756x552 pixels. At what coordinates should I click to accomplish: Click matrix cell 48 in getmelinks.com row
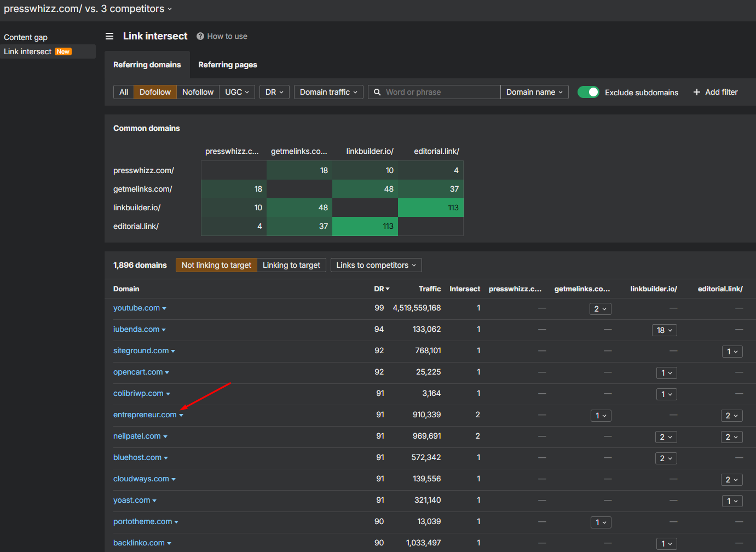[x=365, y=189]
